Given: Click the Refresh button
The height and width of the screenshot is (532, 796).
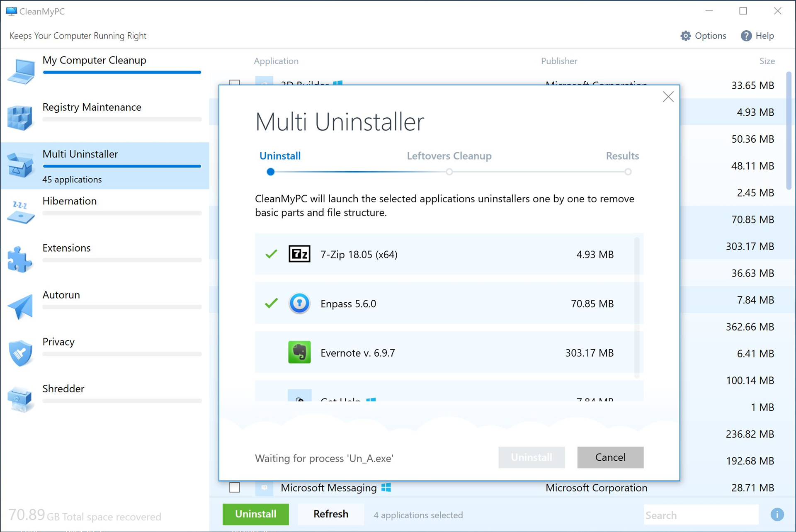Looking at the screenshot, I should (331, 514).
